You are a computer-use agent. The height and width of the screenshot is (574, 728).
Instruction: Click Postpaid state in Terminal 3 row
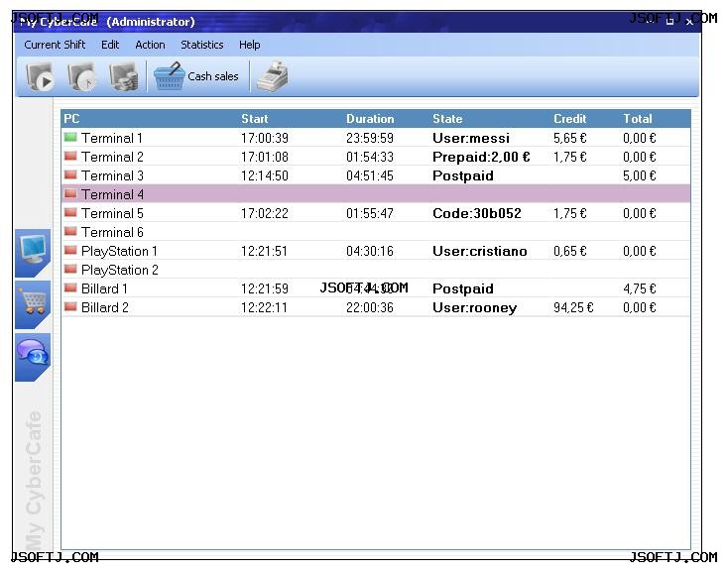point(463,175)
